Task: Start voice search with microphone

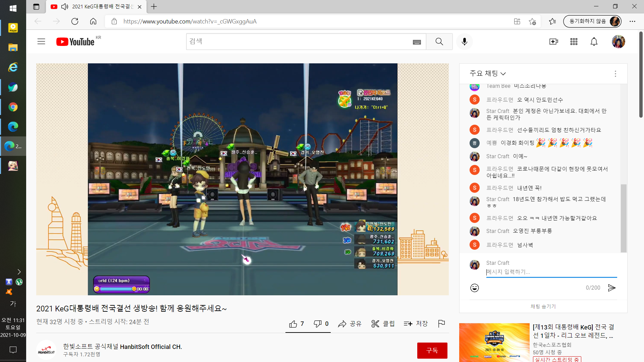Action: [465, 42]
